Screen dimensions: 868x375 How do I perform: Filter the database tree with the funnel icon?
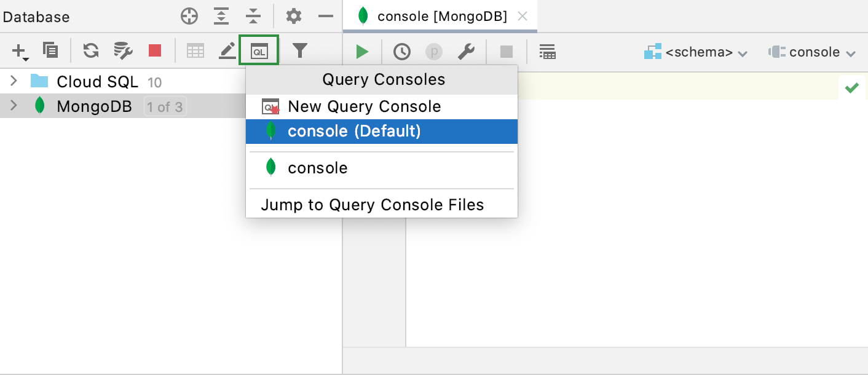point(300,50)
